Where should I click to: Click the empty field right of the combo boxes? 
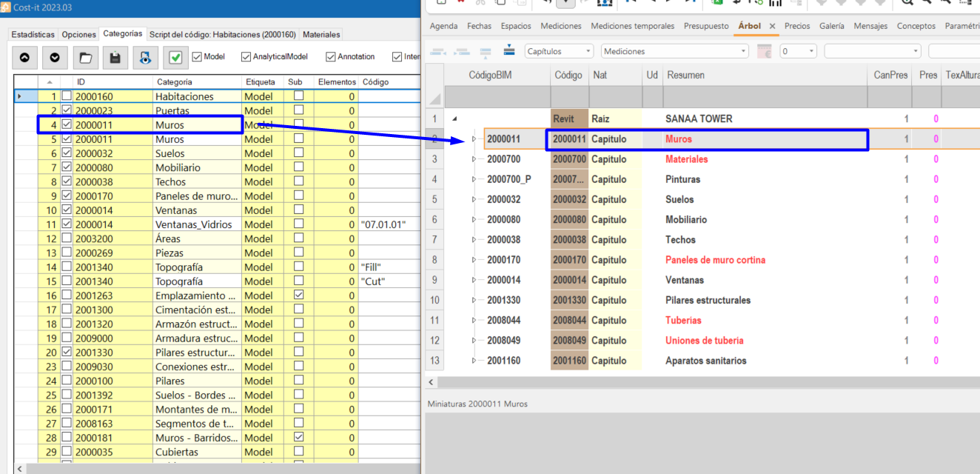tap(954, 51)
